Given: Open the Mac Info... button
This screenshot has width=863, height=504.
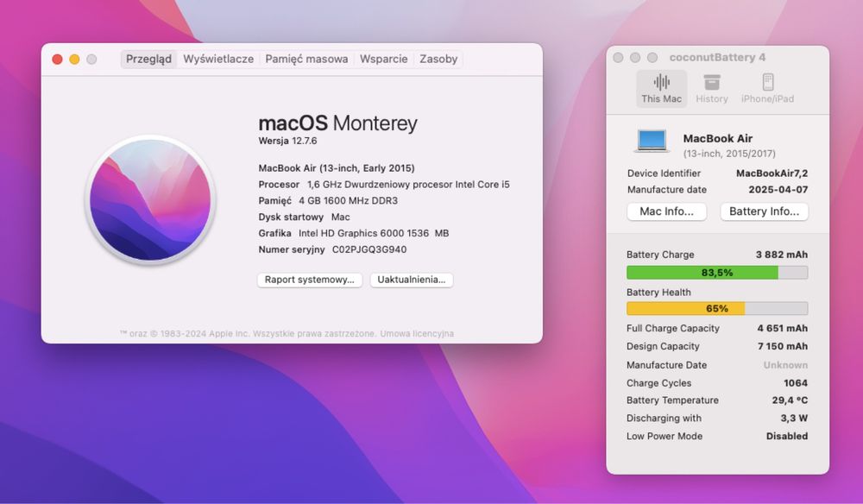Looking at the screenshot, I should tap(666, 211).
